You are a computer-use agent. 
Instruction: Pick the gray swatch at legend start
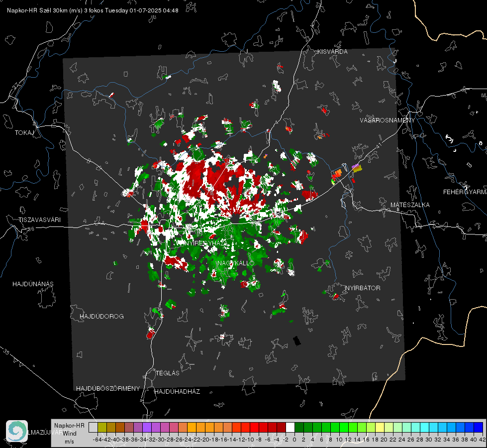[93, 427]
